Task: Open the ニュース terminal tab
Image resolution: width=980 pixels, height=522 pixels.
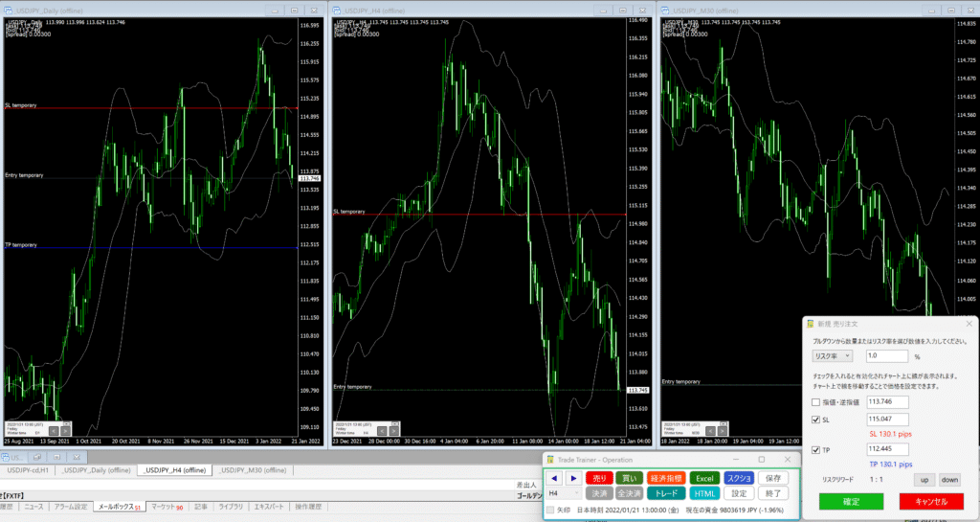Action: coord(33,507)
